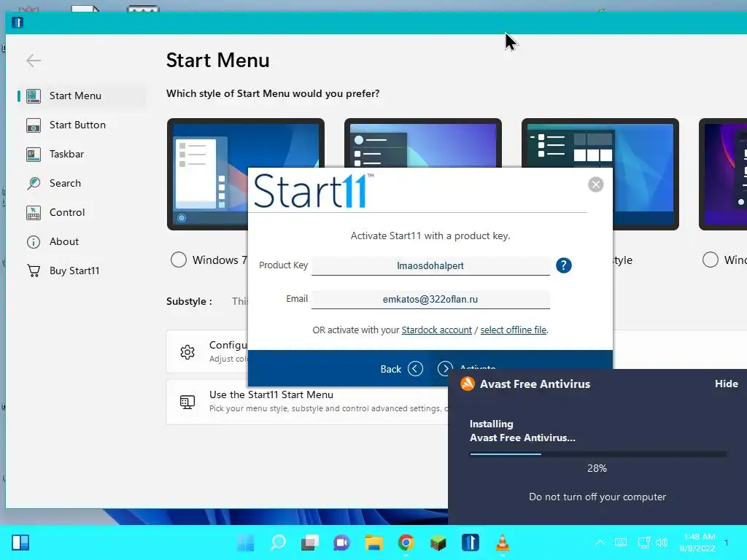747x560 pixels.
Task: Click the shopping cart Buy icon
Action: pyautogui.click(x=34, y=271)
